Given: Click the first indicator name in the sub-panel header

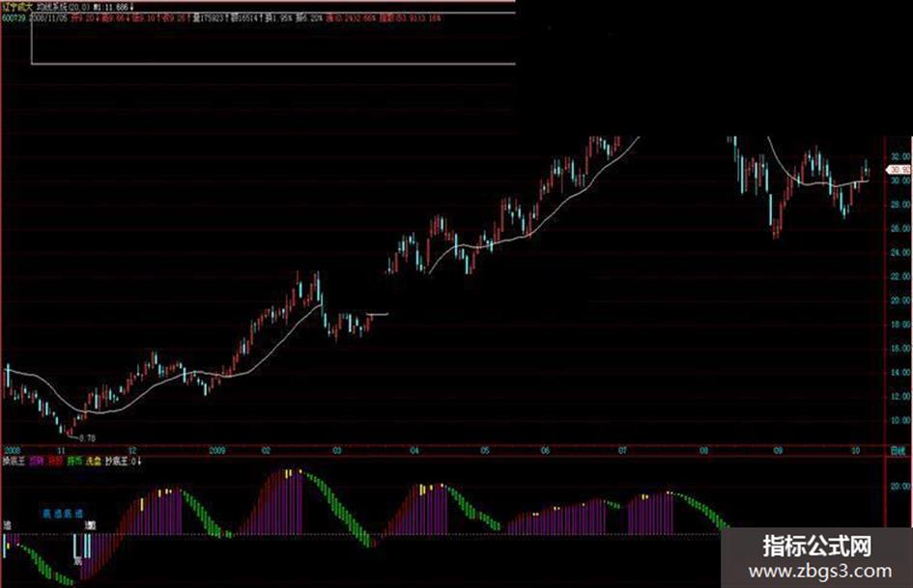Looking at the screenshot, I should (14, 462).
